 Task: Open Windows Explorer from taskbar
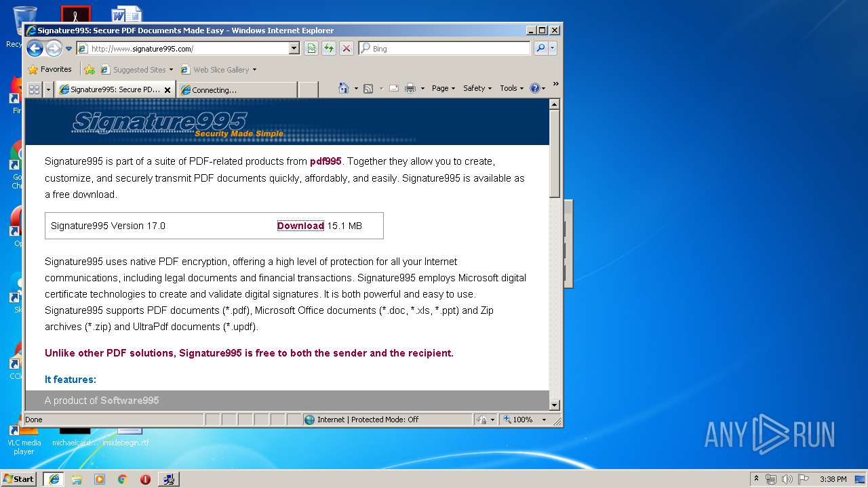[77, 479]
